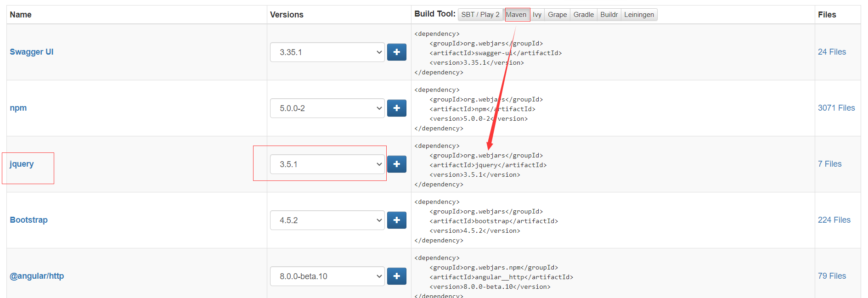This screenshot has width=868, height=298.
Task: Click the Name column header
Action: tap(21, 15)
